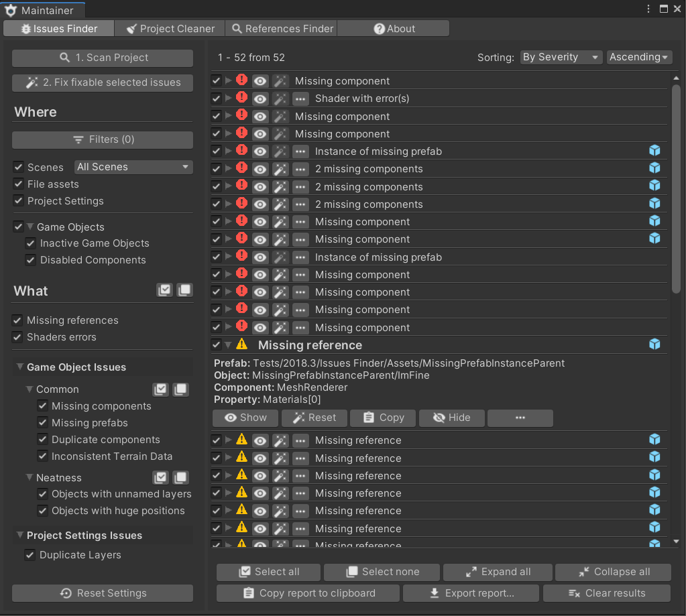Open the Project Cleaner tab
Viewport: 686px width, 616px height.
click(x=170, y=28)
